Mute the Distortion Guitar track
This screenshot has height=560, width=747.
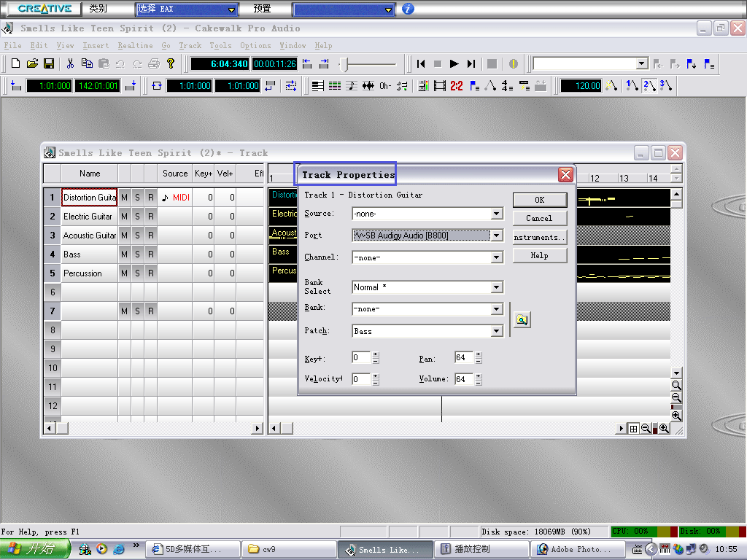click(124, 197)
